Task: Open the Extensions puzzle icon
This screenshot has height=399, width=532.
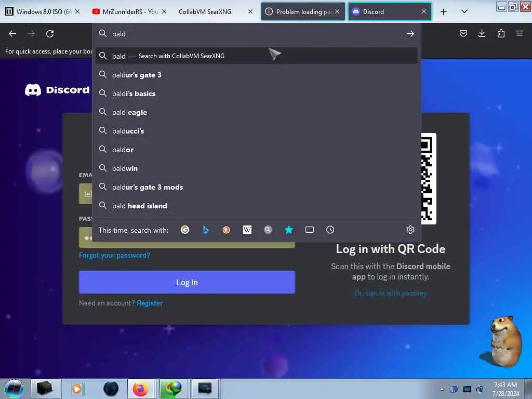Action: pos(501,33)
